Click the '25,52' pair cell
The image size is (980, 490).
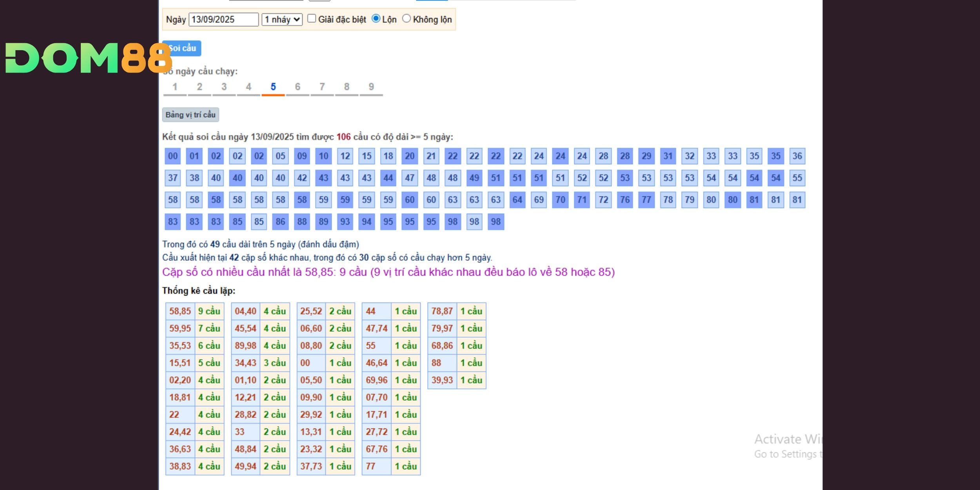click(x=311, y=311)
